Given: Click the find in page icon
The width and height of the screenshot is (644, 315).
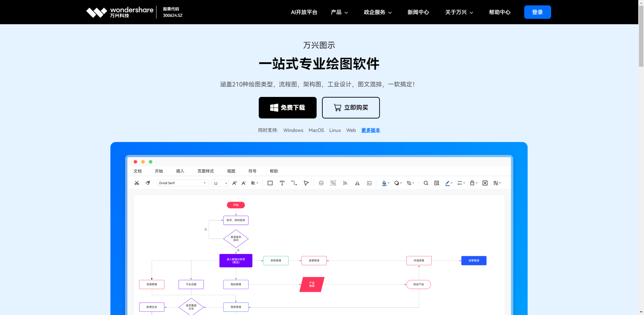Looking at the screenshot, I should click(437, 183).
